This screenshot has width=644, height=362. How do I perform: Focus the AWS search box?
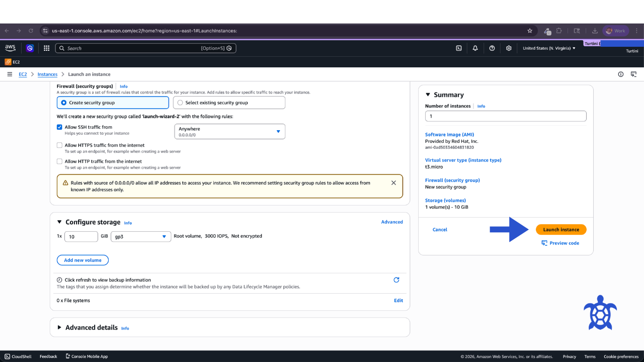pyautogui.click(x=145, y=48)
